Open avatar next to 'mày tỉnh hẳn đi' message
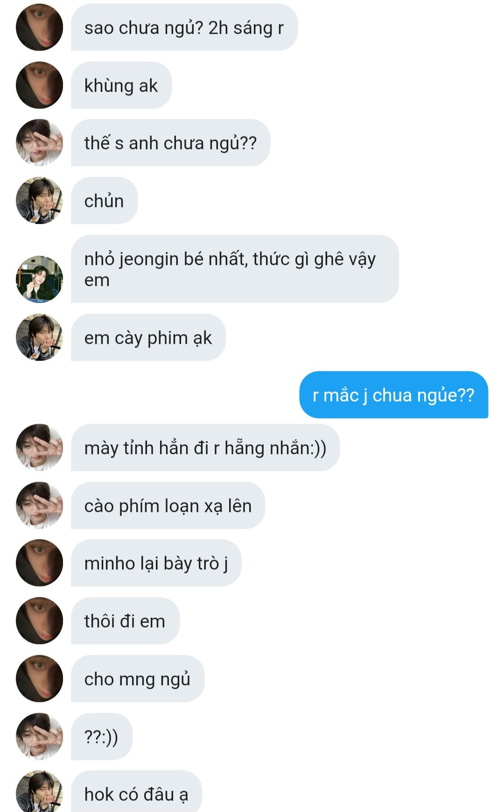This screenshot has width=504, height=812. click(x=39, y=447)
